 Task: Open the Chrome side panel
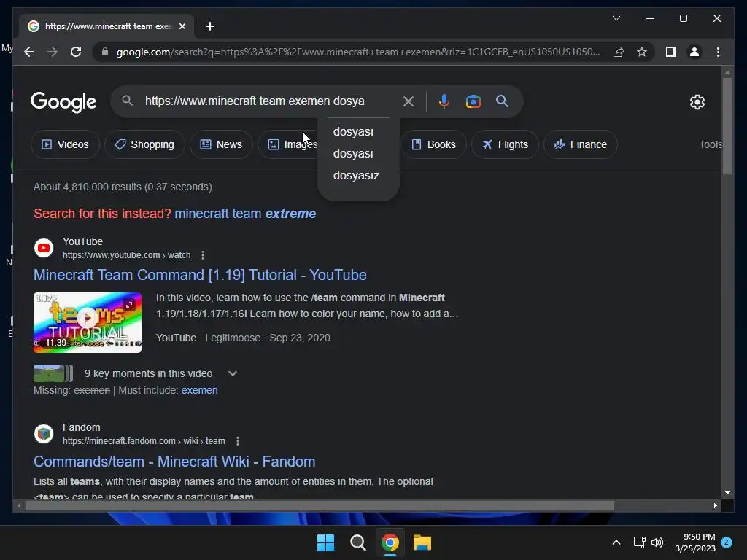click(x=671, y=52)
